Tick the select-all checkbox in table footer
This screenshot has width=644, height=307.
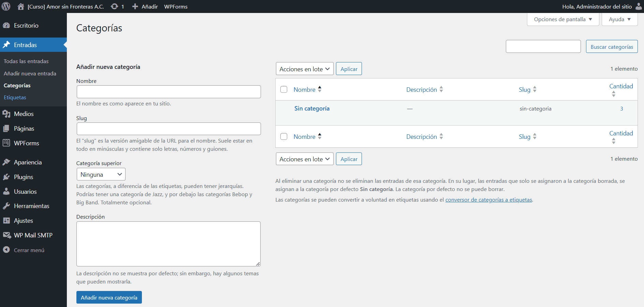284,136
